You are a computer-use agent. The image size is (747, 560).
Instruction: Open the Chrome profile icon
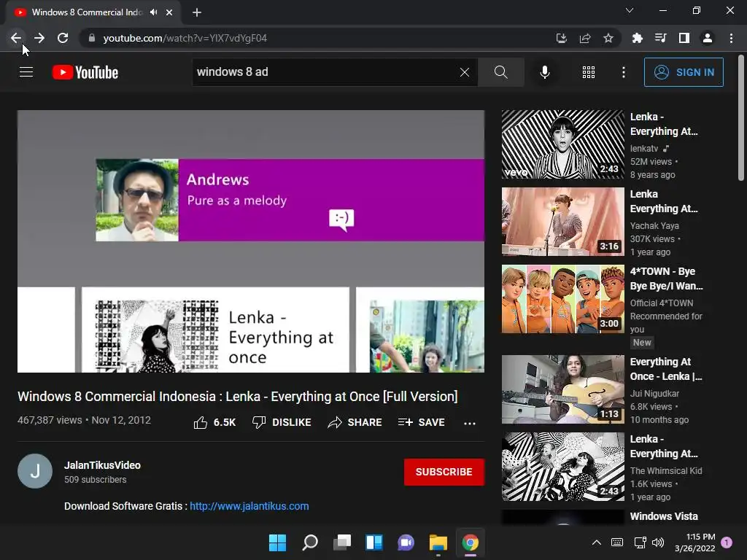[708, 38]
